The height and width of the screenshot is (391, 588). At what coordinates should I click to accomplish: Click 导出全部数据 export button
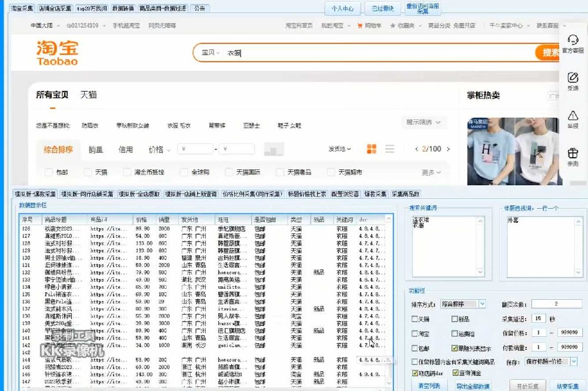pyautogui.click(x=473, y=386)
